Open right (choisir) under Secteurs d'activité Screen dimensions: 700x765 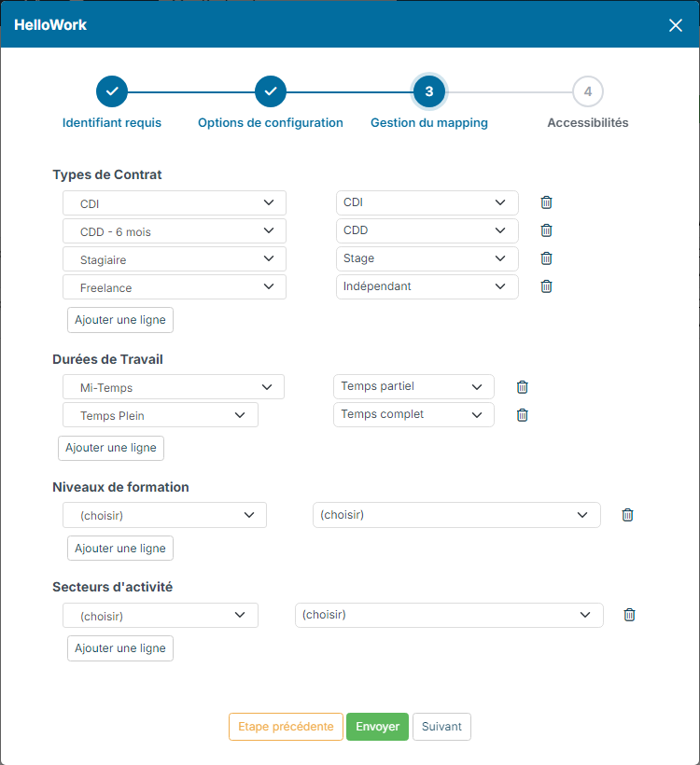click(449, 615)
